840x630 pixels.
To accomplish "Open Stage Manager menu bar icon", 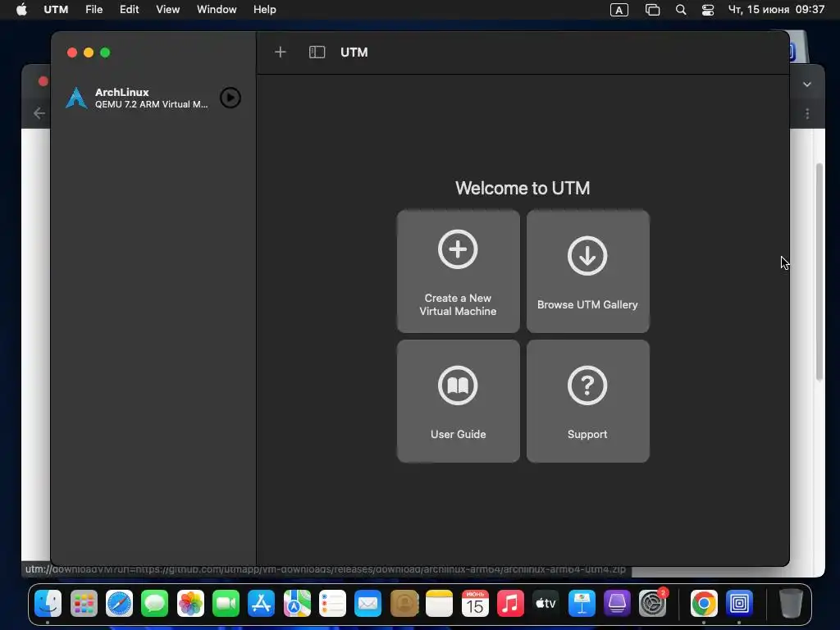I will (652, 10).
